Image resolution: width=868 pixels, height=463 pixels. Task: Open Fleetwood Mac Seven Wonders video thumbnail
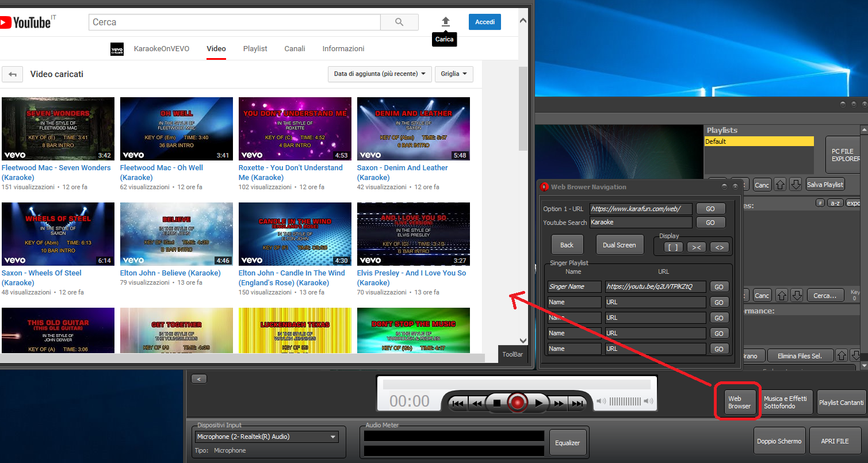point(58,129)
